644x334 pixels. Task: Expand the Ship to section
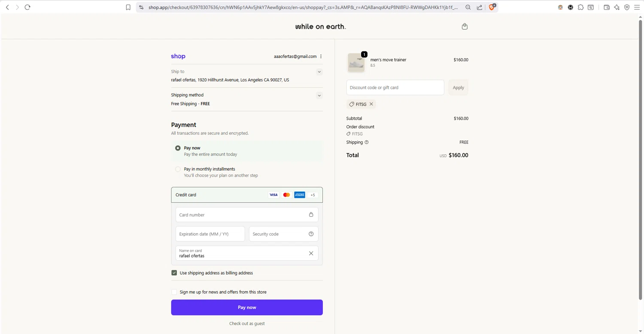coord(319,72)
